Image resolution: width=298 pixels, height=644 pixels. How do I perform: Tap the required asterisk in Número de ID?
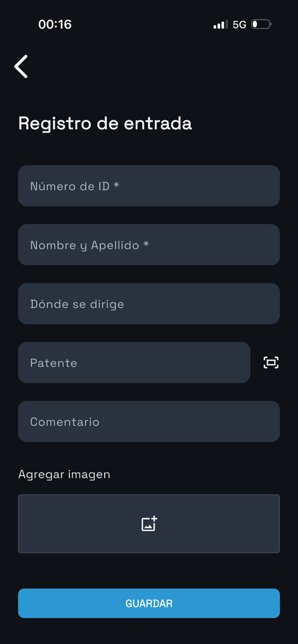coord(116,185)
